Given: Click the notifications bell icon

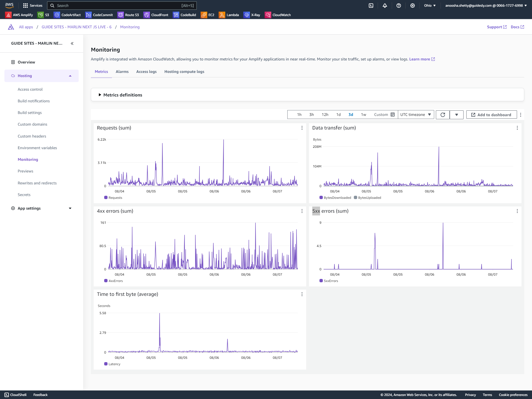Looking at the screenshot, I should click(385, 6).
